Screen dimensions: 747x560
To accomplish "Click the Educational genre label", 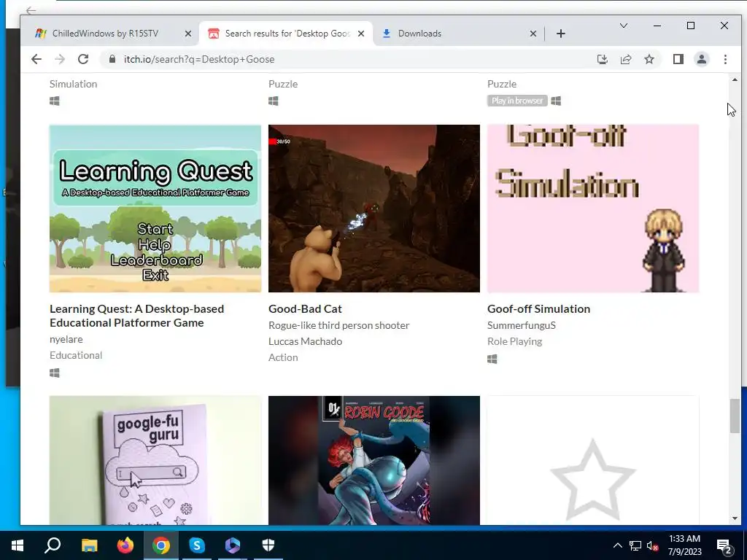I will point(76,355).
